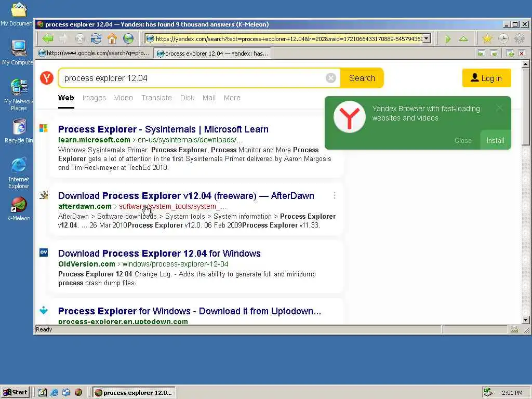Click Close text on Yandex Browser banner
The width and height of the screenshot is (532, 399).
coord(463,140)
